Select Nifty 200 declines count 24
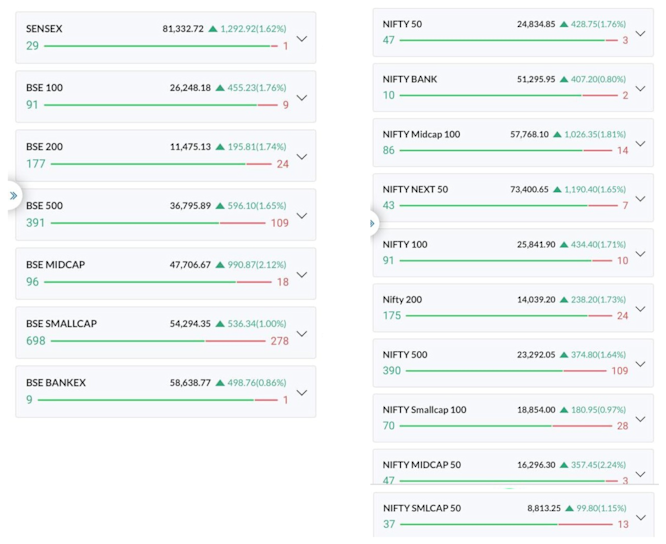Viewport: 666px width, 544px height. [623, 316]
